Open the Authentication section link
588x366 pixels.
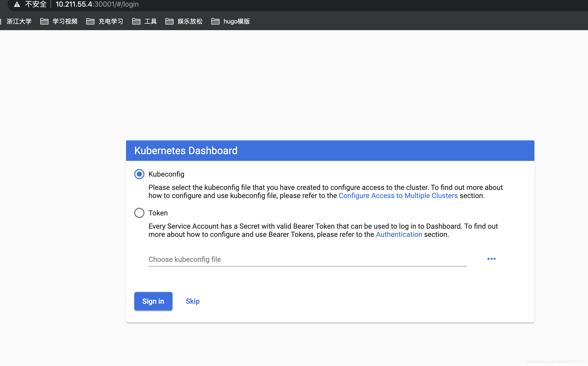coord(399,234)
